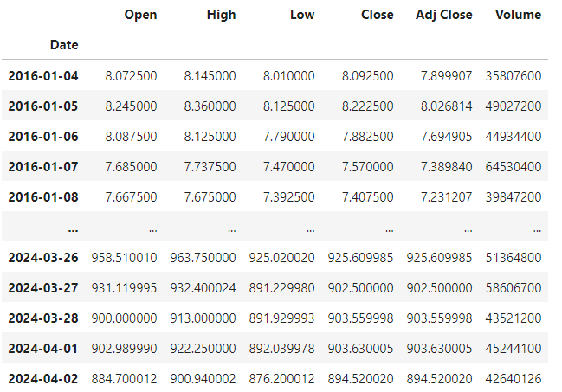Viewport: 562px width, 392px height.
Task: Click the Close column header
Action: (377, 15)
